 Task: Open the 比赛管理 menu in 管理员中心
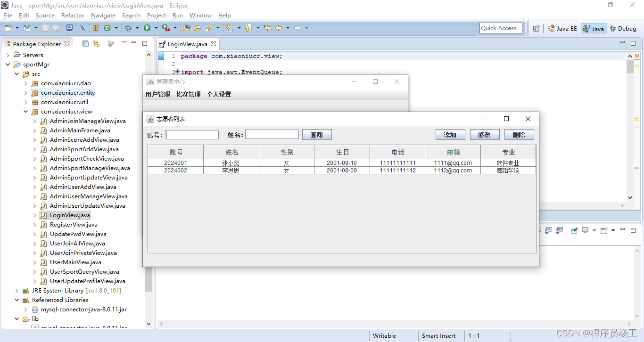[x=188, y=94]
